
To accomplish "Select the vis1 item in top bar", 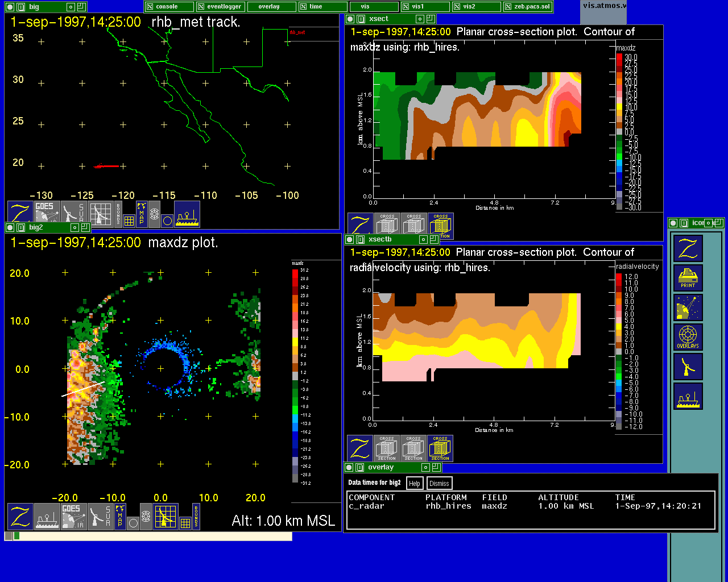I will pos(418,7).
